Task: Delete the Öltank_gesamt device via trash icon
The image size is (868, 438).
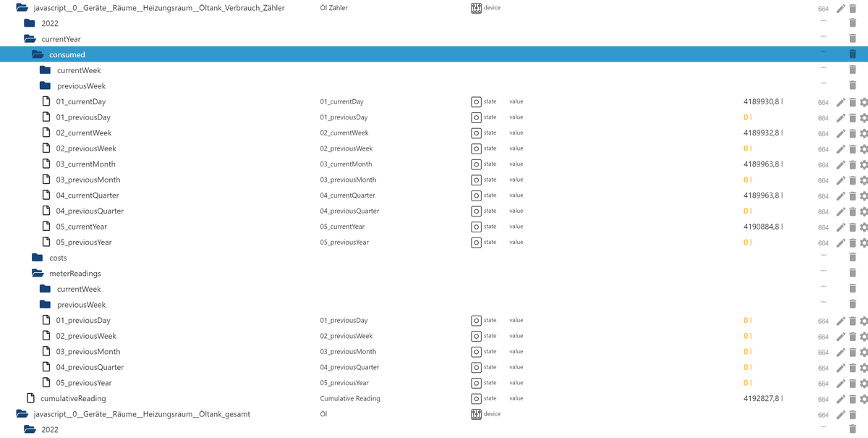Action: (x=852, y=415)
